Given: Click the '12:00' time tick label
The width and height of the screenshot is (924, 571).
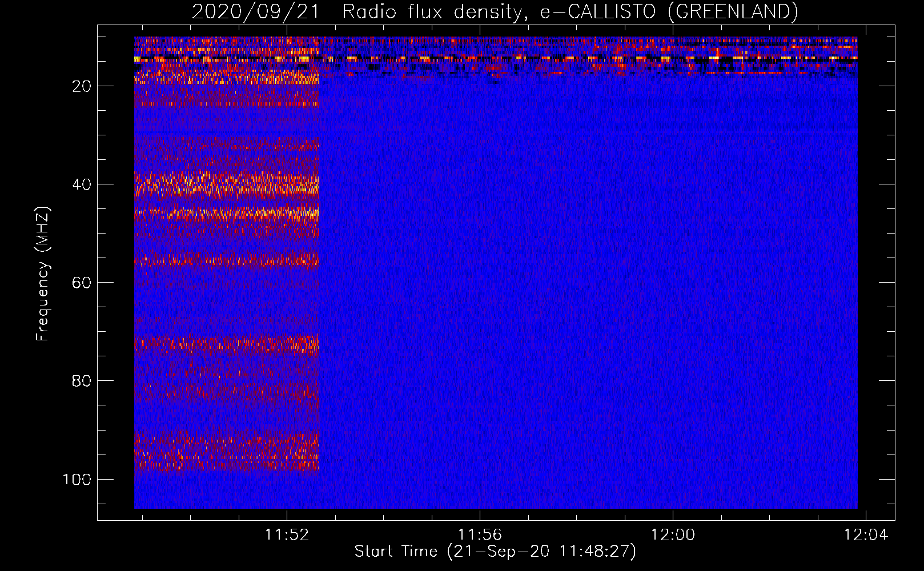Looking at the screenshot, I should point(673,535).
